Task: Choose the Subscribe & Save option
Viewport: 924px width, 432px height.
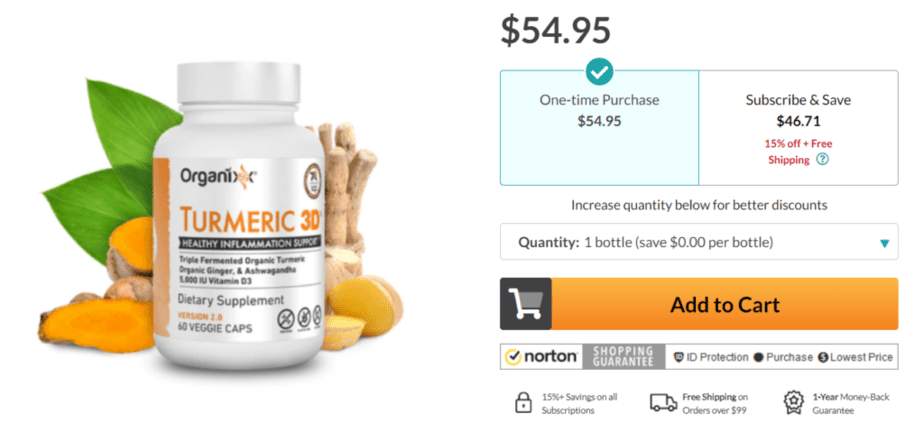Action: pos(798,128)
